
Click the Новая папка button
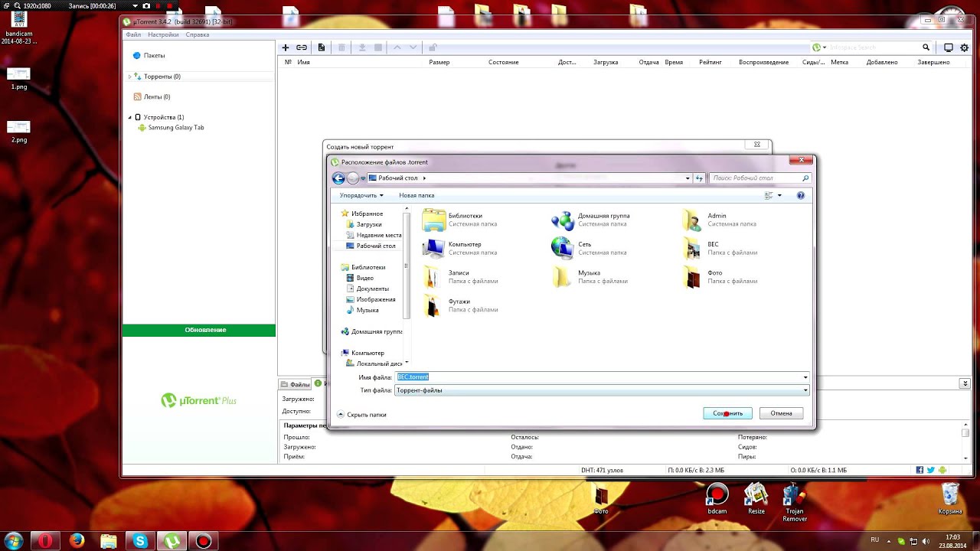tap(416, 196)
